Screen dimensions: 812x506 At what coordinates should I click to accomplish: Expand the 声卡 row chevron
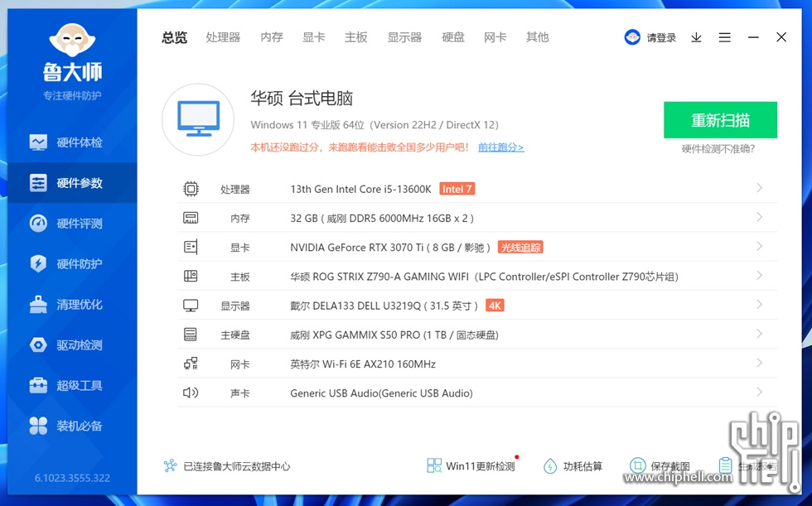[759, 393]
